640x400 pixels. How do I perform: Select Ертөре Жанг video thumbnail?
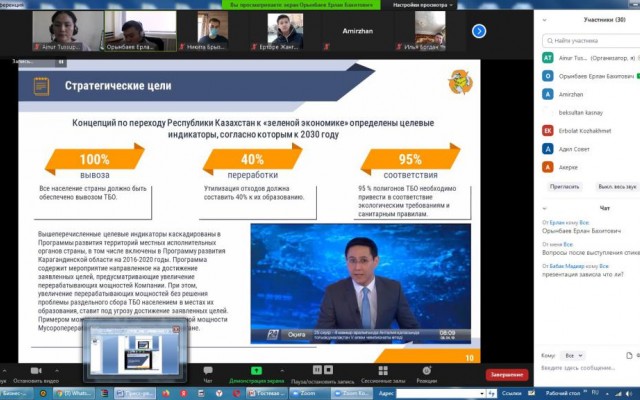[x=285, y=31]
